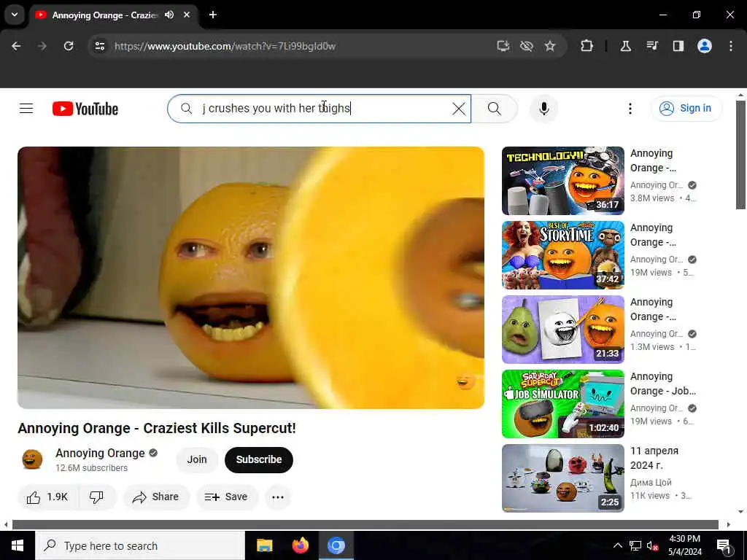Viewport: 747px width, 560px height.
Task: Start voice search with the microphone
Action: (x=543, y=109)
